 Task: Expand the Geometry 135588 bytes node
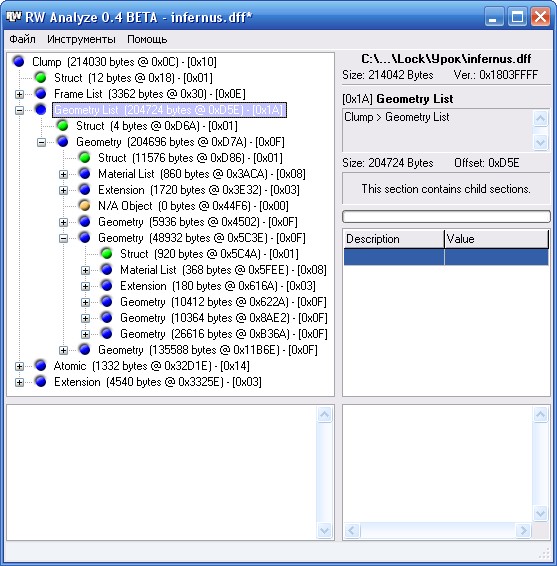click(64, 350)
